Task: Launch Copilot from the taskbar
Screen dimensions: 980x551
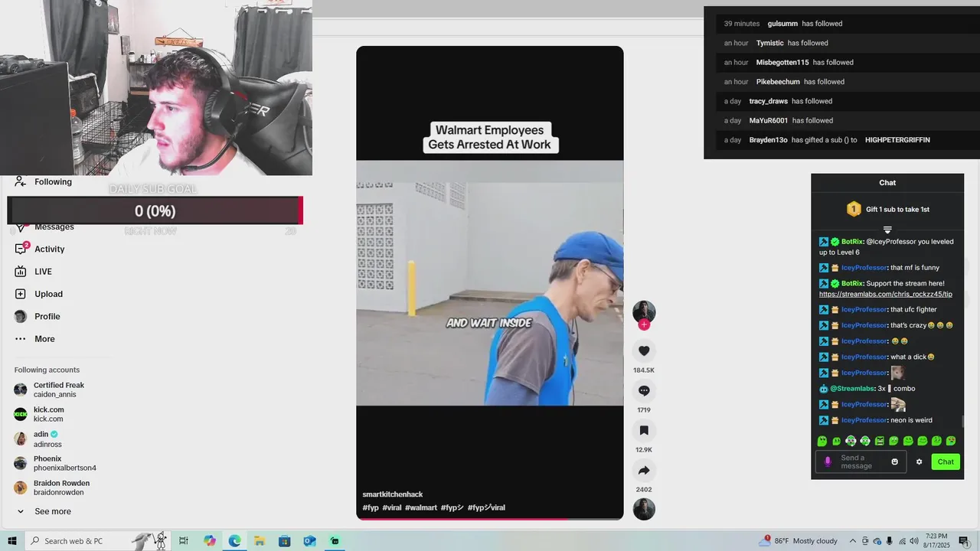Action: 210,541
